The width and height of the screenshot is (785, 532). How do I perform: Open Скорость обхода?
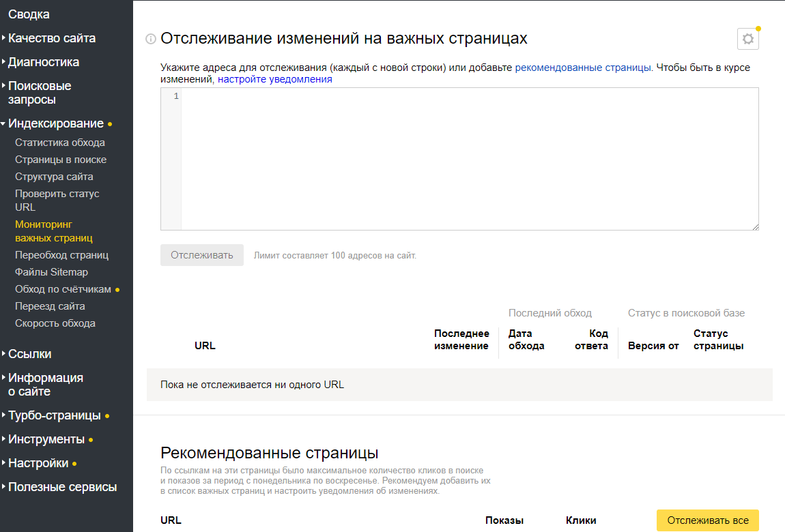click(x=55, y=323)
